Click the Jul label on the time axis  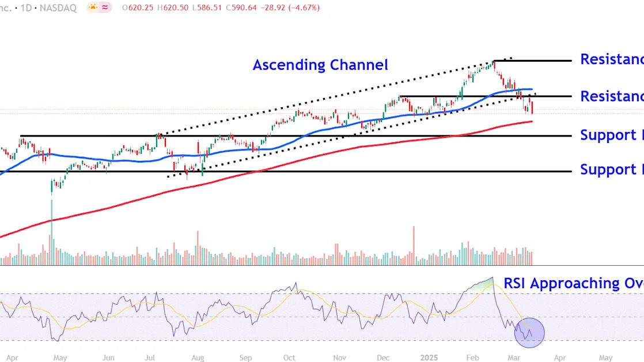(150, 358)
